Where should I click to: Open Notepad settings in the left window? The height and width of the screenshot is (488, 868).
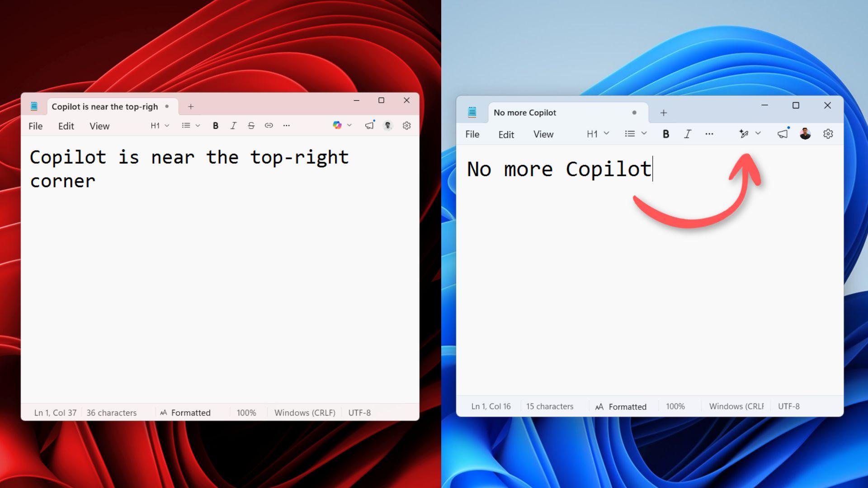pyautogui.click(x=406, y=125)
